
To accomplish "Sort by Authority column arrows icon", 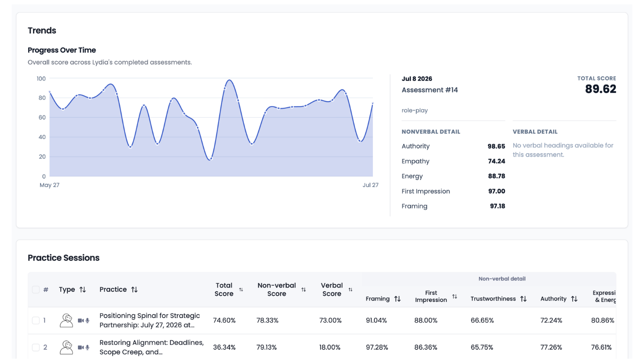I will [x=574, y=299].
